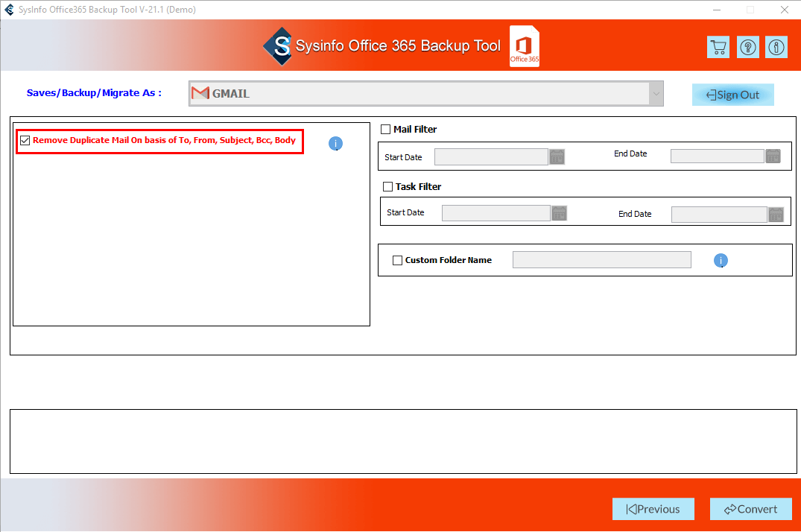Image resolution: width=801 pixels, height=532 pixels.
Task: Click the Task Filter Start Date field
Action: [x=496, y=213]
